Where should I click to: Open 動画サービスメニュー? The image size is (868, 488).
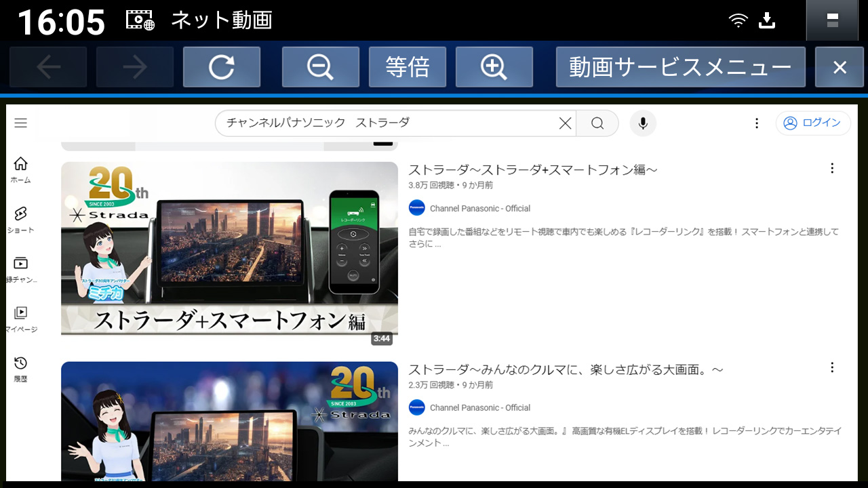(x=680, y=67)
